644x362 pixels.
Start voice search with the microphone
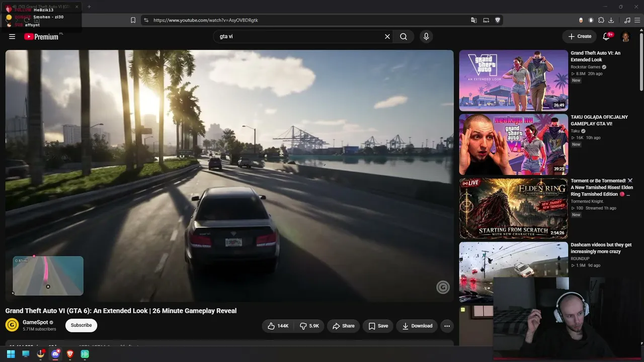pyautogui.click(x=426, y=36)
